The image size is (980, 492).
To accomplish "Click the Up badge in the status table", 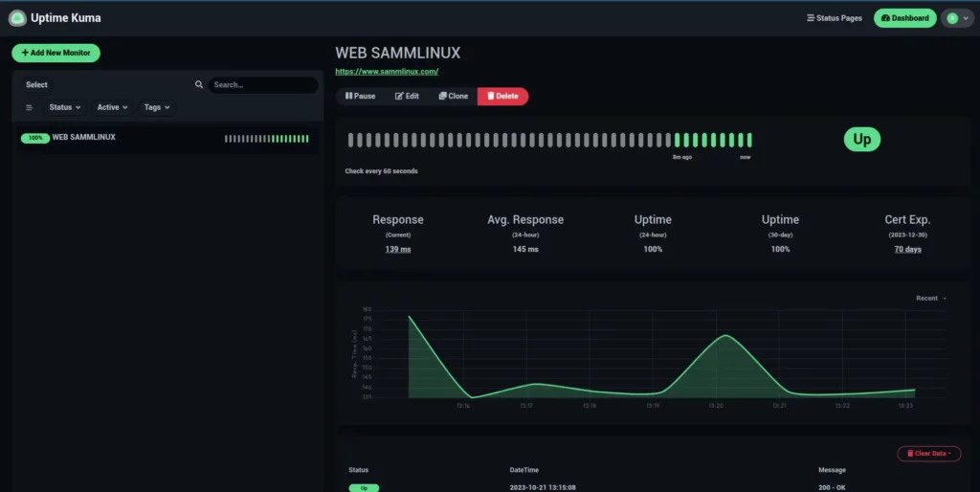I will pyautogui.click(x=364, y=487).
